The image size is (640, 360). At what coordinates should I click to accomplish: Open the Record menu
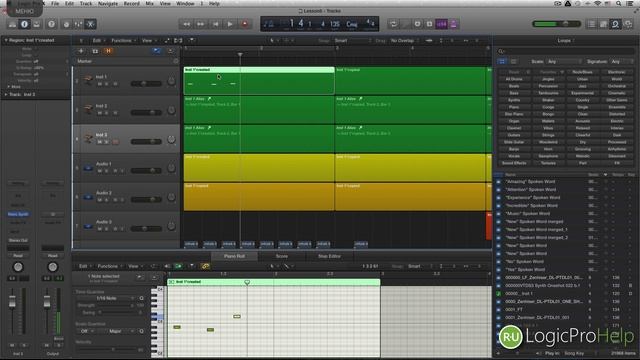pos(131,3)
